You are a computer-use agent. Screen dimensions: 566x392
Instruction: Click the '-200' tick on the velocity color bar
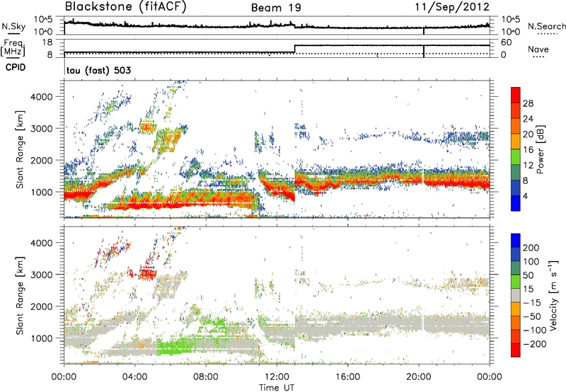tap(535, 344)
